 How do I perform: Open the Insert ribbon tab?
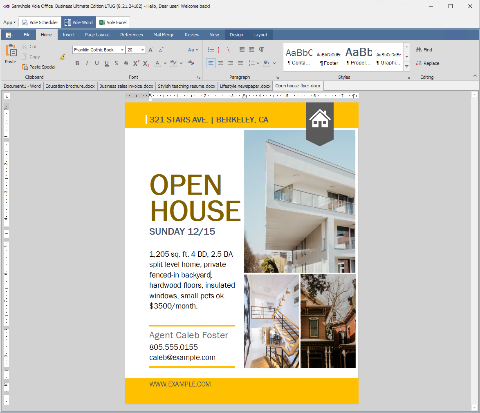click(68, 35)
